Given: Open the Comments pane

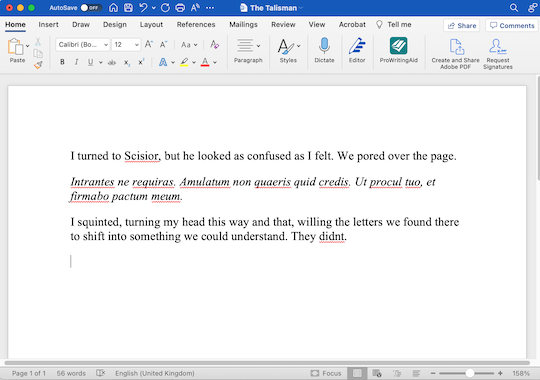Looking at the screenshot, I should [x=512, y=25].
